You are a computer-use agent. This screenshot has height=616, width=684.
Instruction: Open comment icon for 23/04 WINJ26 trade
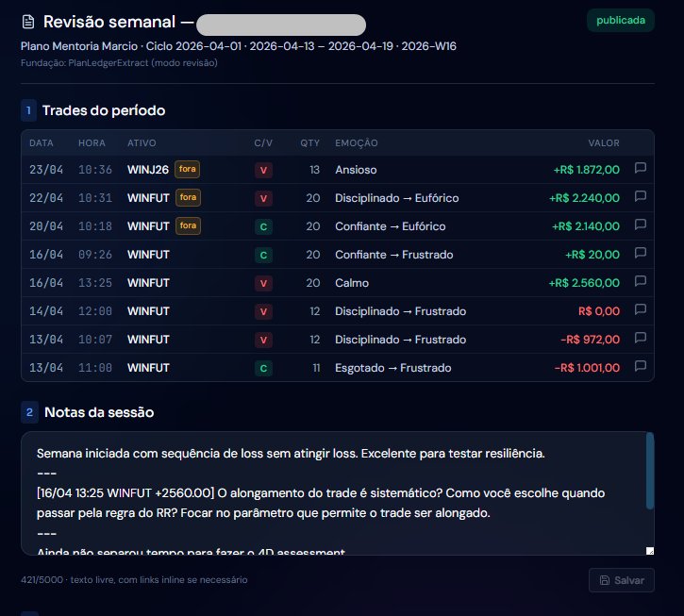click(x=640, y=168)
